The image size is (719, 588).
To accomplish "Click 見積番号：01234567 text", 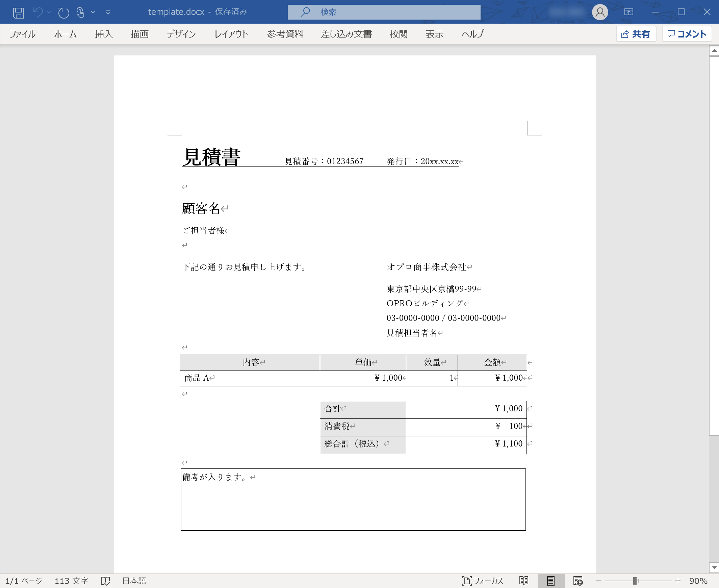I will coord(324,161).
